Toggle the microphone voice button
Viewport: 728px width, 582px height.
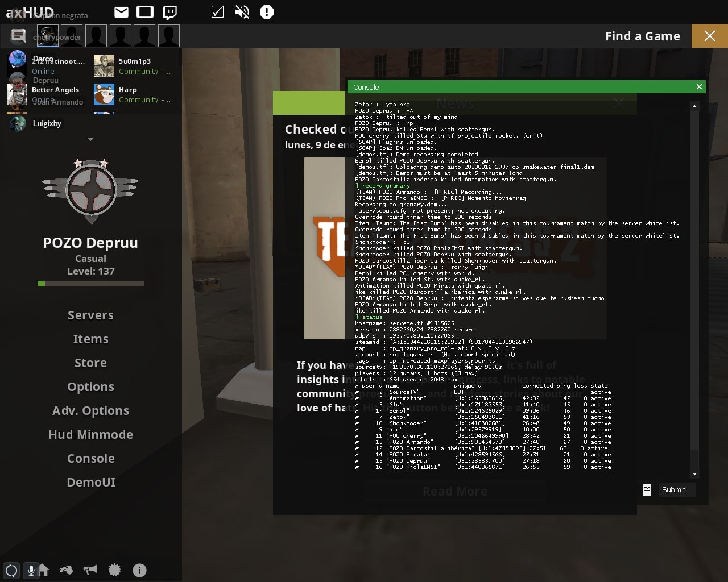31,570
